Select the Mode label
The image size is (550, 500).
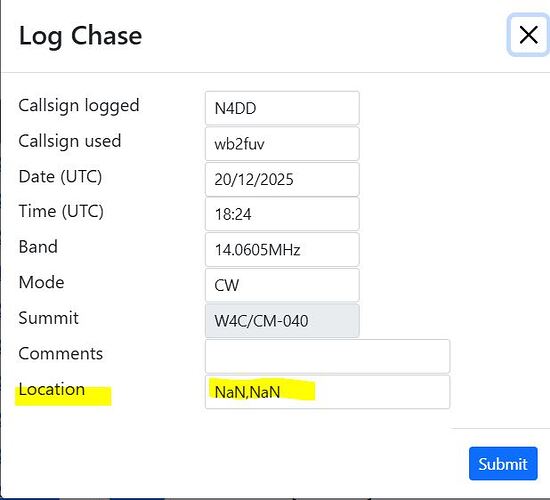(41, 282)
